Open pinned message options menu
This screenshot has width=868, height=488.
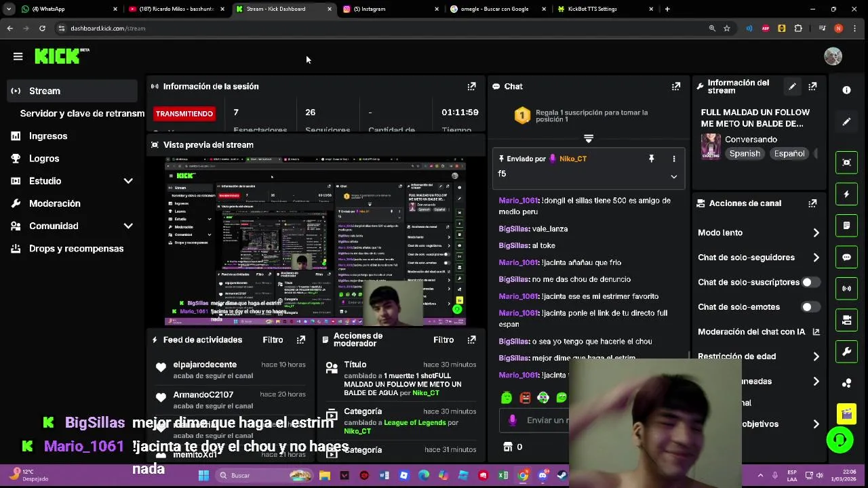coord(673,159)
